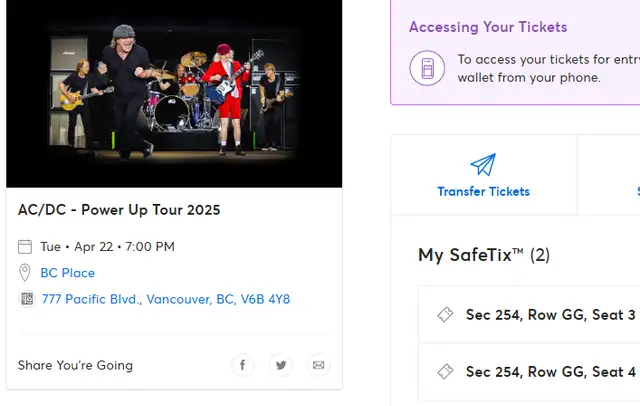Open the BC Place venue link
The height and width of the screenshot is (406, 640).
coord(67,273)
